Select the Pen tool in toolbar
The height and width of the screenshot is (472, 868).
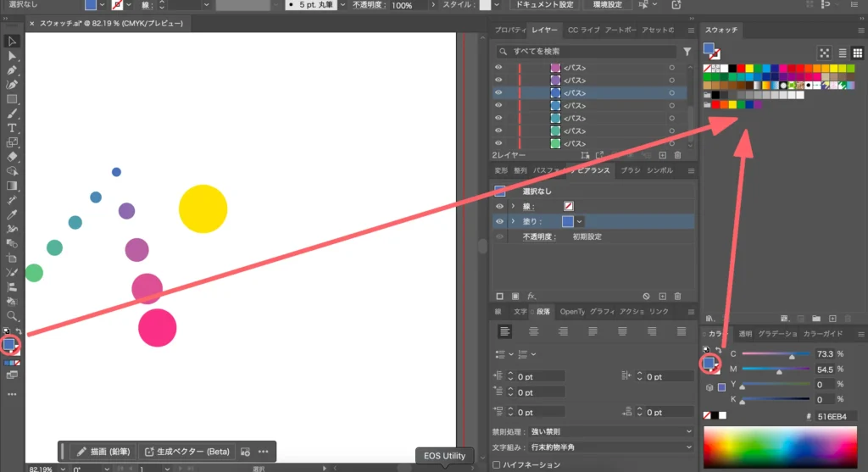(x=13, y=70)
